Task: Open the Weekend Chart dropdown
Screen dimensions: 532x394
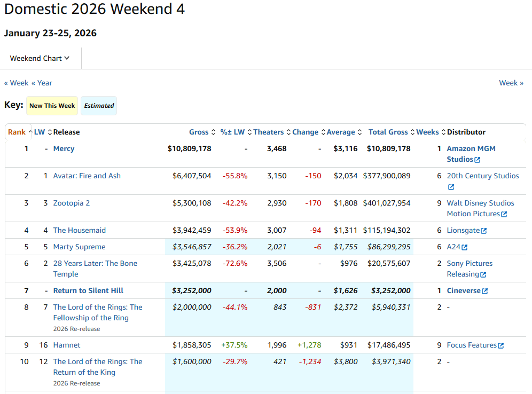Action: pos(40,58)
